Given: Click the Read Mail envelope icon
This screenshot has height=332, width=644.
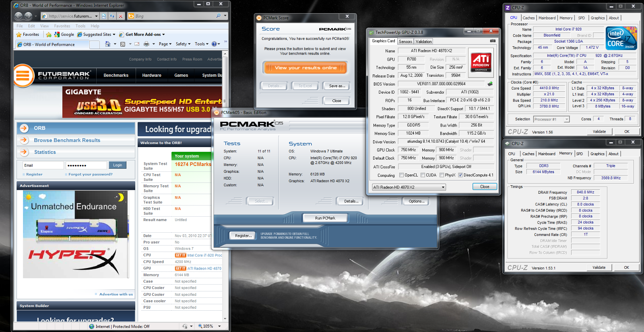Looking at the screenshot, I should (x=137, y=44).
